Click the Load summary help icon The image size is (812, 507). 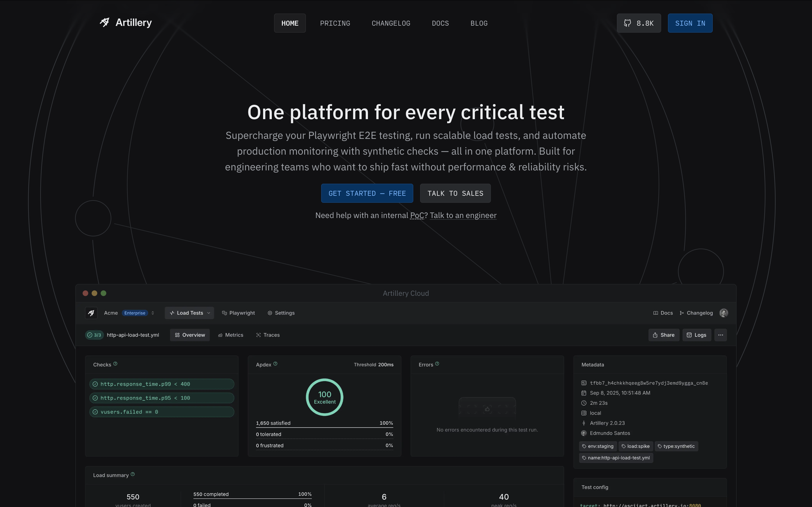[133, 474]
